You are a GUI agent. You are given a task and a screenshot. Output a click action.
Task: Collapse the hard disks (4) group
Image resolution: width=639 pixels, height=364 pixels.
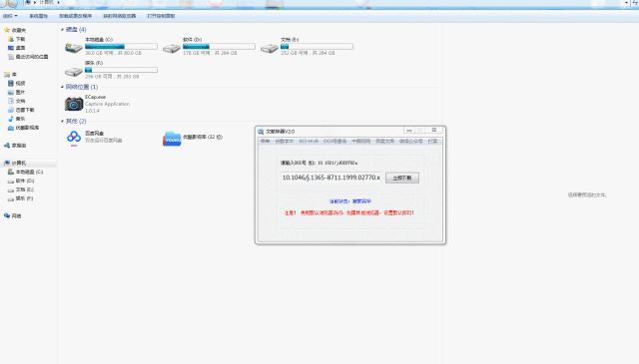click(62, 30)
